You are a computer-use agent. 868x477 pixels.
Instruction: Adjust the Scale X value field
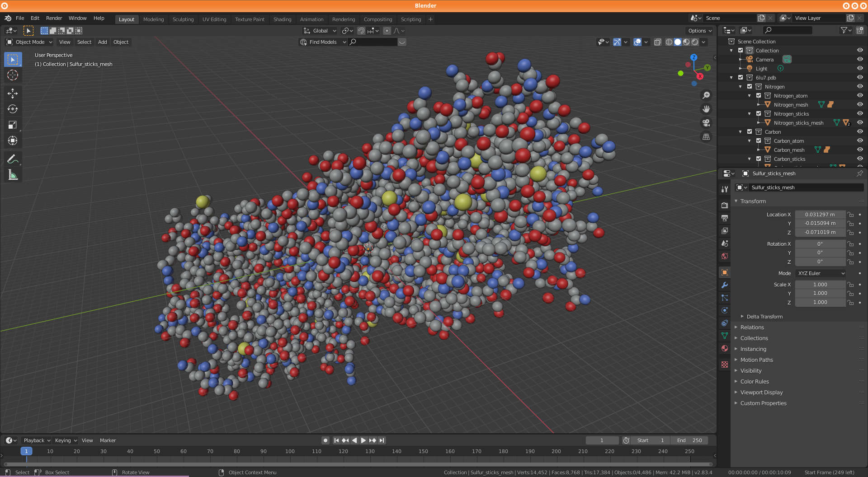tap(820, 285)
